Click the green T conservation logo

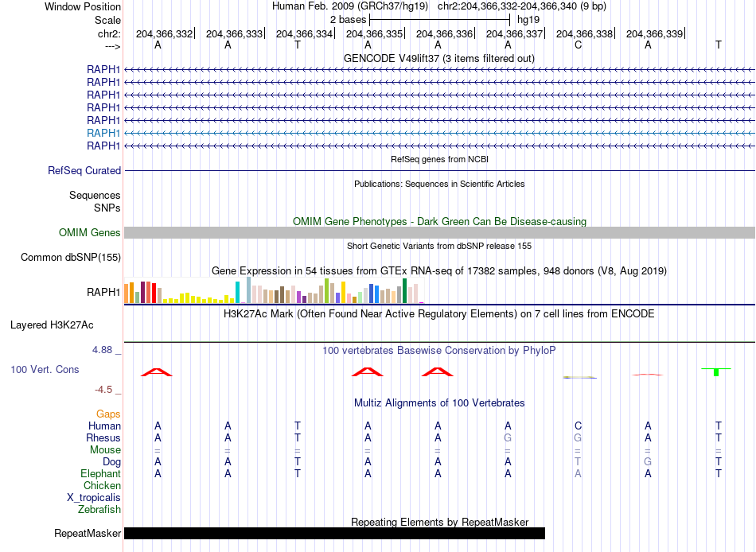(716, 371)
